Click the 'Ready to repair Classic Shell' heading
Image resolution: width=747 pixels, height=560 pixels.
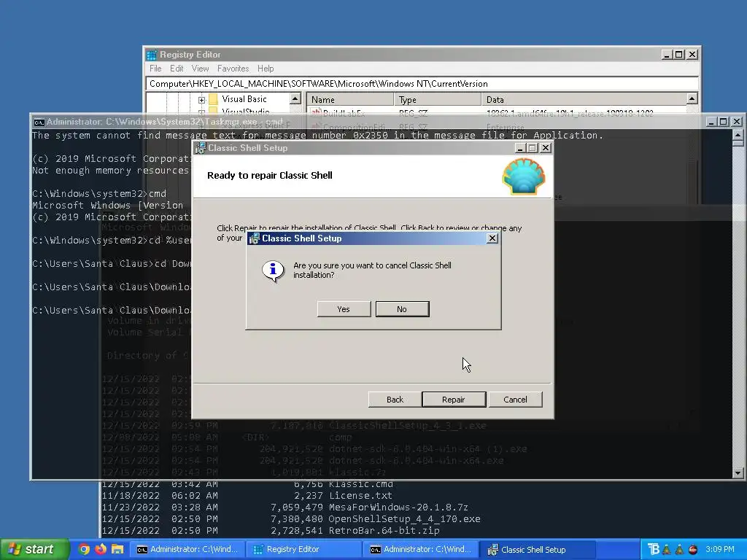(x=270, y=175)
